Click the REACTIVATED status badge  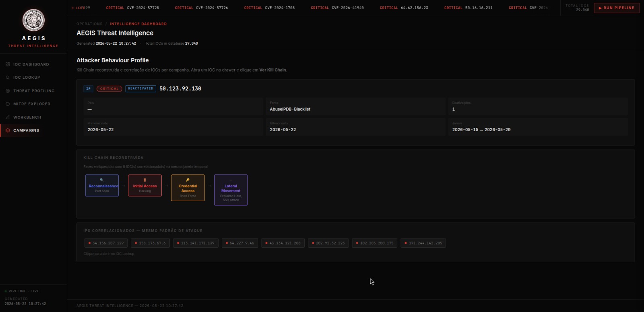tap(141, 89)
